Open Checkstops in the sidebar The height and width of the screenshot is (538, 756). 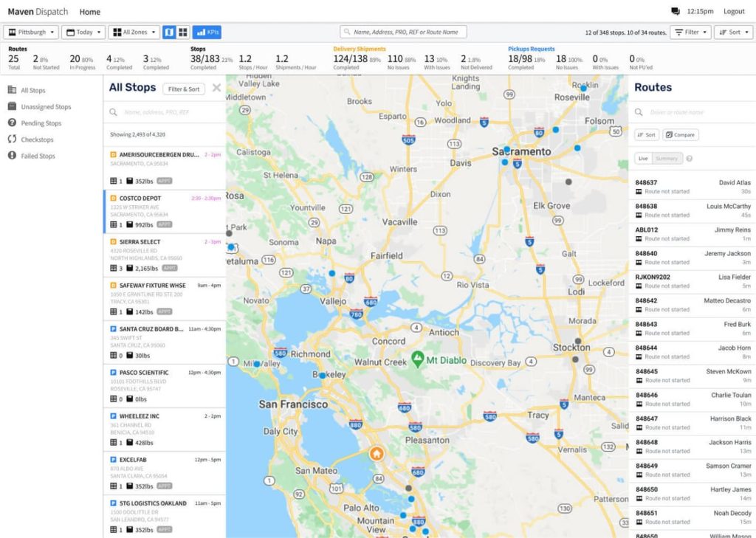click(31, 139)
